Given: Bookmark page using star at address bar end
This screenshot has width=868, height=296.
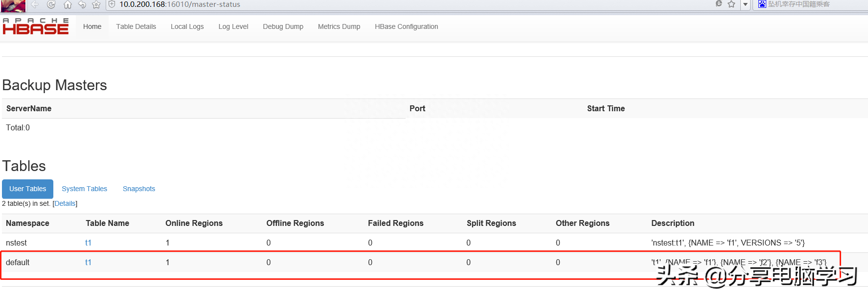Looking at the screenshot, I should 731,4.
